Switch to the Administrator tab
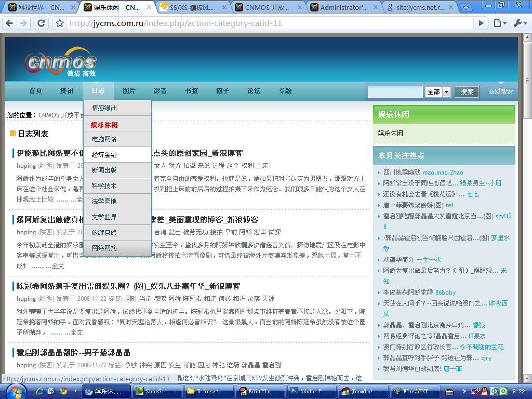Viewport: 532px width, 399px height. pyautogui.click(x=343, y=7)
